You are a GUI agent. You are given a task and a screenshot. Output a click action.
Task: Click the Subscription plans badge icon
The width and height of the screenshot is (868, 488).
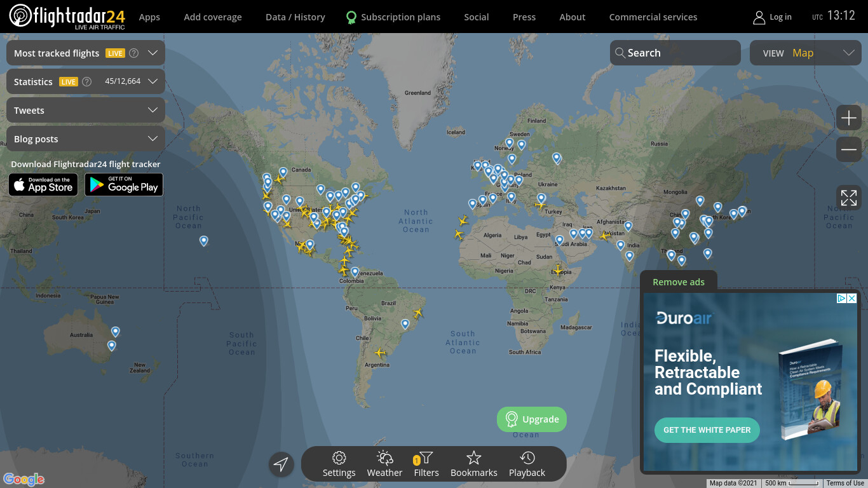pos(351,17)
